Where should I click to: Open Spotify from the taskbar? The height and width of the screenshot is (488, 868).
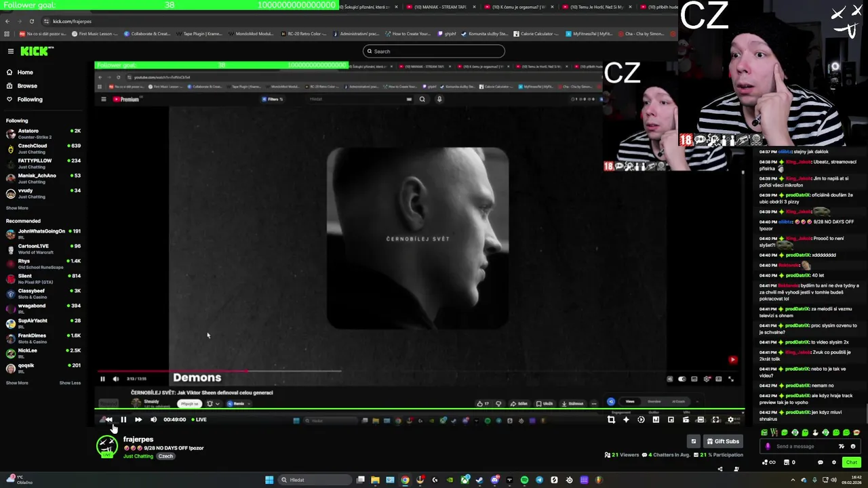pos(524,480)
